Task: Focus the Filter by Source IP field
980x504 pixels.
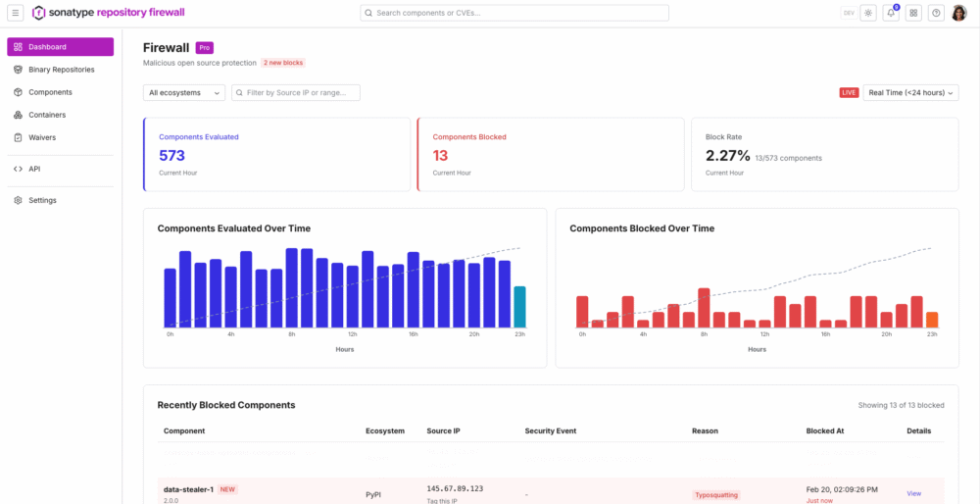Action: tap(296, 92)
